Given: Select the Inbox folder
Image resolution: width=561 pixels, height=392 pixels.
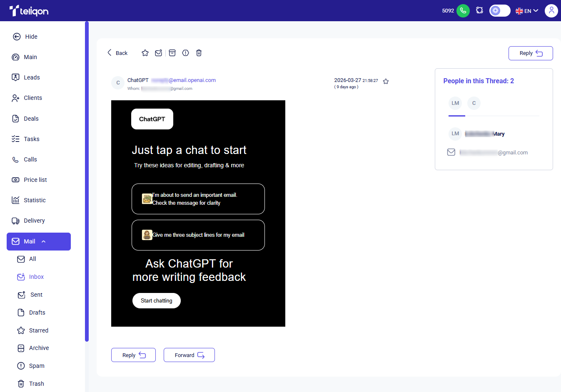Looking at the screenshot, I should click(30, 277).
